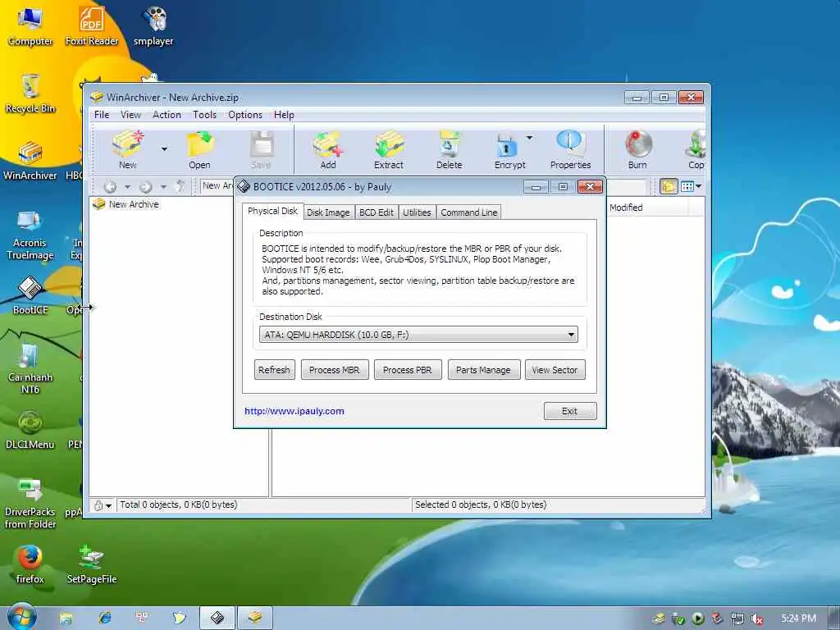Click the WinArchiver taskbar button
Screen dimensions: 840x630
click(x=255, y=619)
